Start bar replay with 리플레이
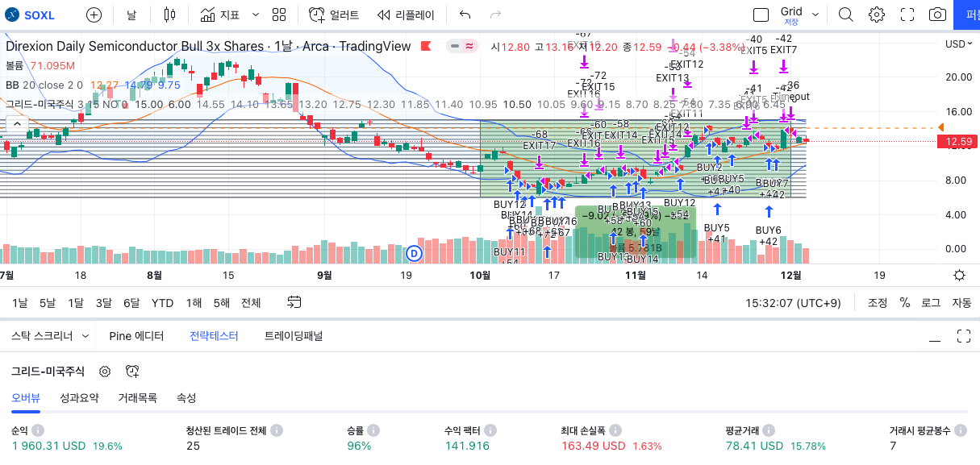980x465 pixels. pyautogui.click(x=406, y=15)
